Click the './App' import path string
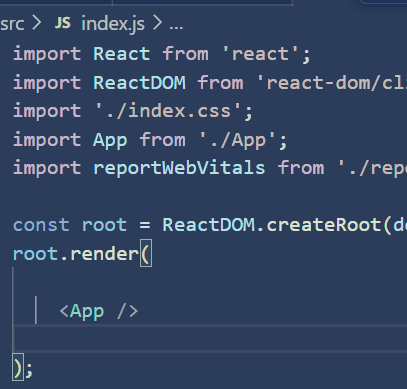This screenshot has width=407, height=389. [x=238, y=140]
